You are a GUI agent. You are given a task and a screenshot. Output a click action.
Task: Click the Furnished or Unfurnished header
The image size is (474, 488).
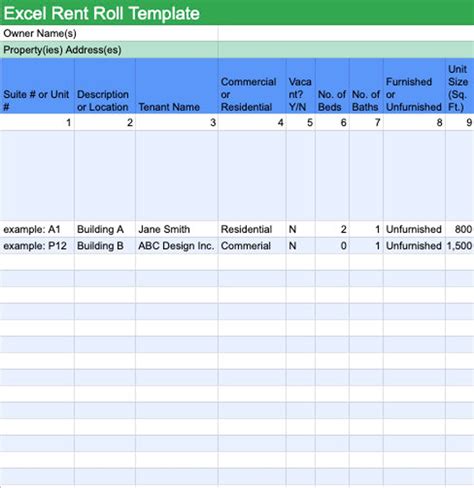coord(414,86)
